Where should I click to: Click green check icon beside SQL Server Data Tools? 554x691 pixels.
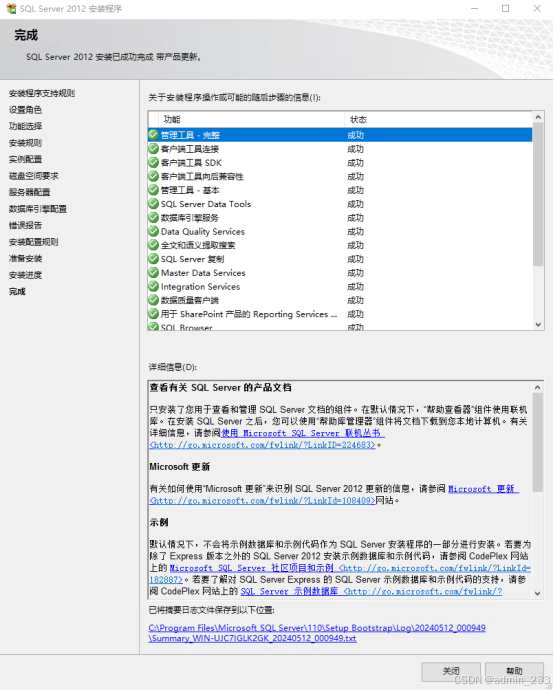153,204
